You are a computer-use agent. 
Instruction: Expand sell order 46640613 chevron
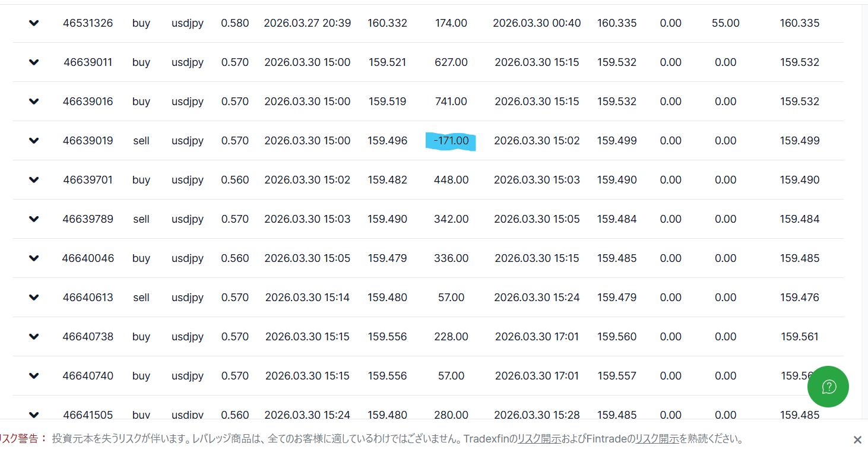[x=34, y=298]
